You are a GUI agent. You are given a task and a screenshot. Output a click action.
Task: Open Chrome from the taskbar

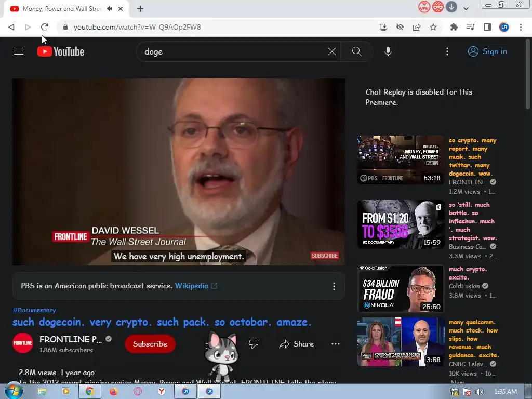[x=89, y=392]
